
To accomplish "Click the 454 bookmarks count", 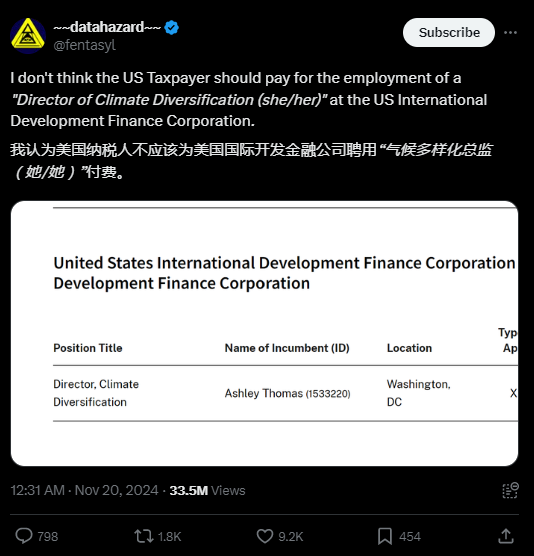I will click(x=410, y=536).
